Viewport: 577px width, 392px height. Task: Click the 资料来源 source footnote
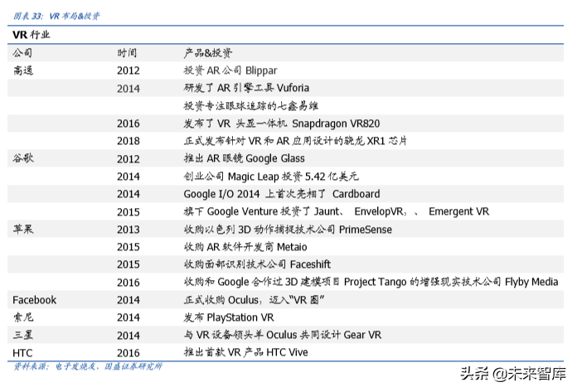click(x=87, y=366)
